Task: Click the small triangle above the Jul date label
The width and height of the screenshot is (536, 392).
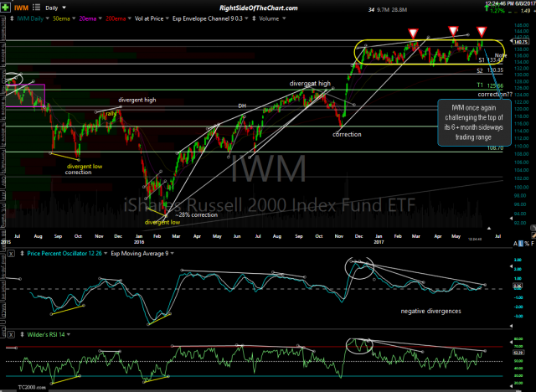Action: click(x=489, y=229)
